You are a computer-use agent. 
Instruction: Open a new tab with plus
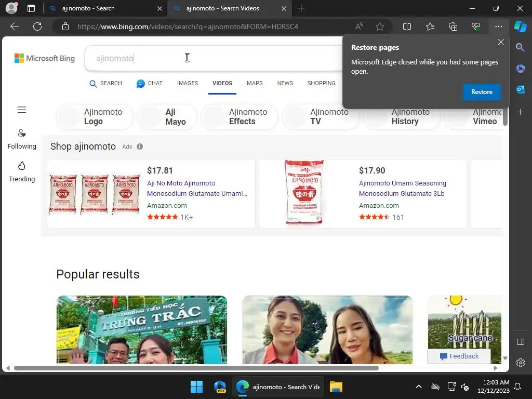pos(301,8)
